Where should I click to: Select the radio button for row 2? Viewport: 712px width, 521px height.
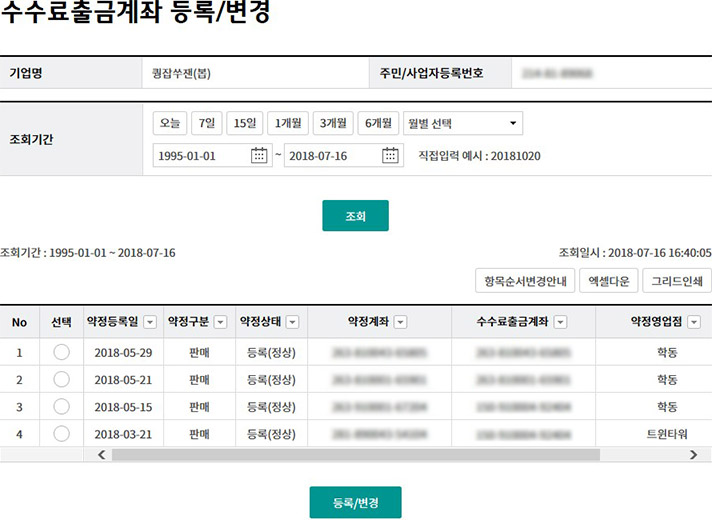pyautogui.click(x=61, y=379)
